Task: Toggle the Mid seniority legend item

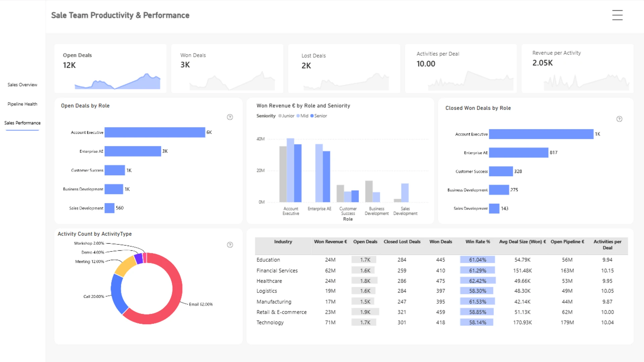Action: pos(302,116)
